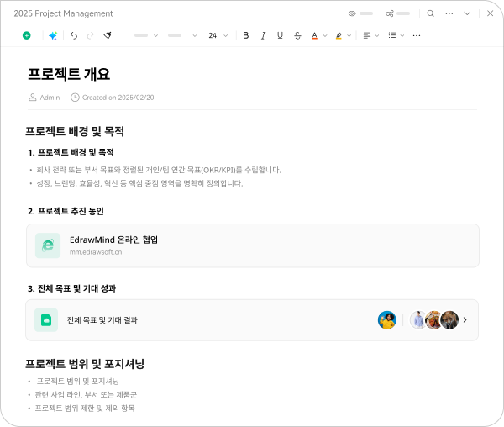Image resolution: width=504 pixels, height=427 pixels.
Task: Open the EdrawMind 온라인 협업 link card
Action: [253, 245]
